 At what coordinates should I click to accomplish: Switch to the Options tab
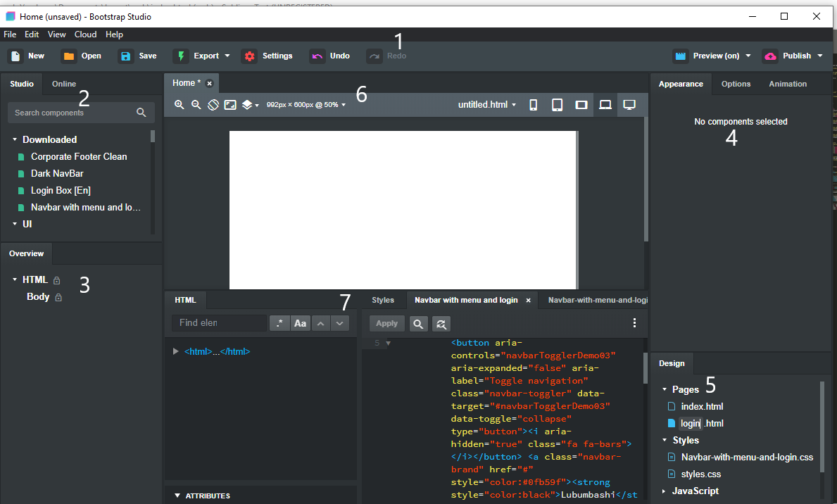click(x=736, y=84)
